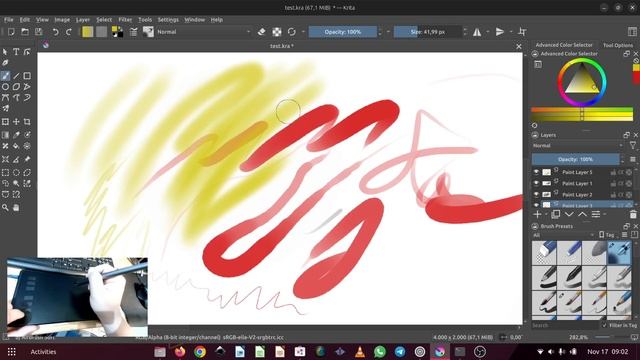Hide Paint Layer 5 with eye icon
Screen dimensions: 640x360
[536, 172]
